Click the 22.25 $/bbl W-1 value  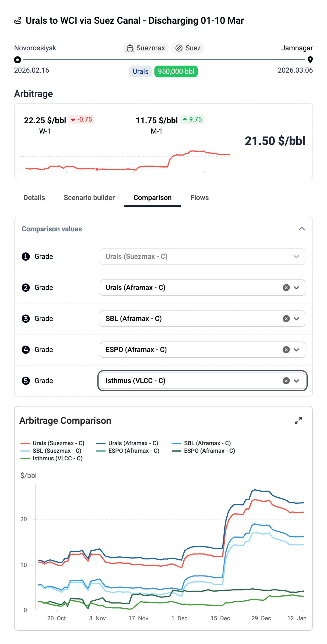[x=45, y=120]
